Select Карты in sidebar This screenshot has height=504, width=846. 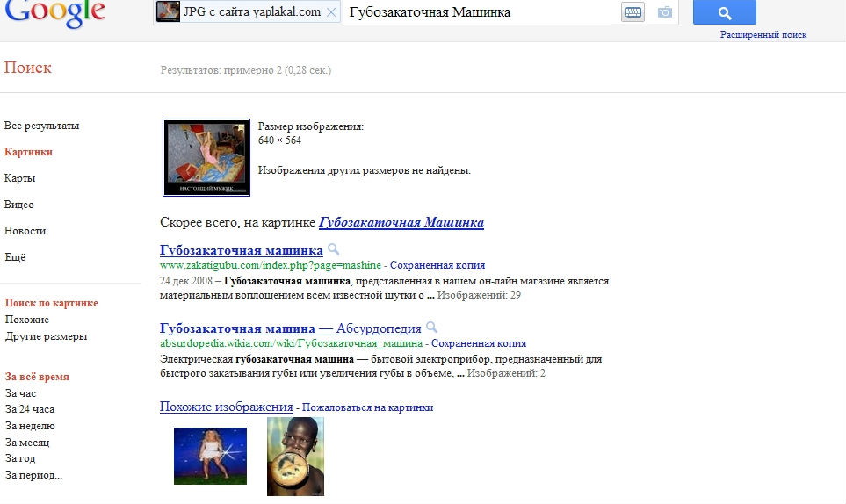tap(19, 178)
